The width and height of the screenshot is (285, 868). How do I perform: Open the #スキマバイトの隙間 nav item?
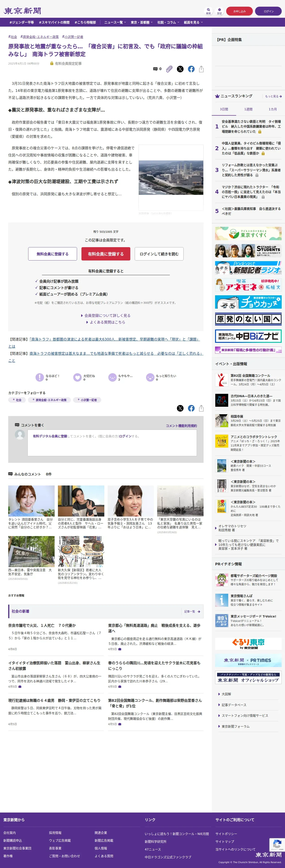pyautogui.click(x=54, y=22)
